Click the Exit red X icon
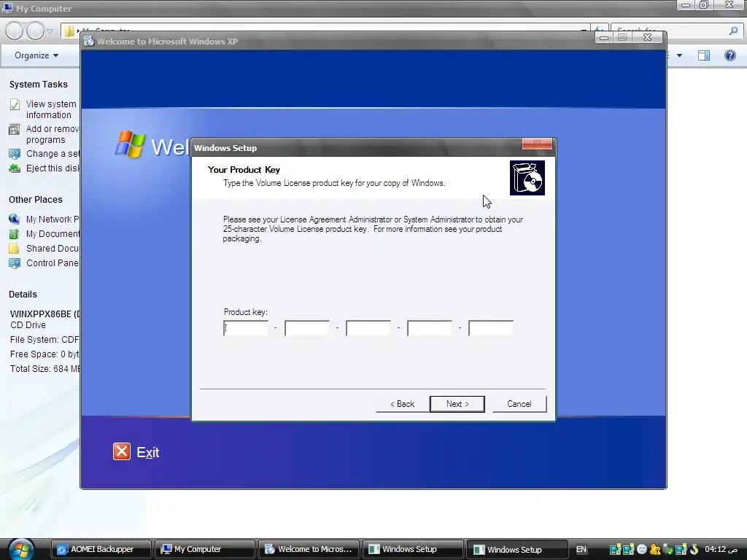The width and height of the screenshot is (747, 560). pyautogui.click(x=122, y=451)
